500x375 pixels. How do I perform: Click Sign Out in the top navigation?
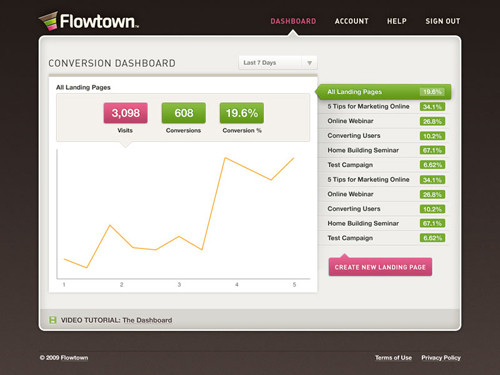(443, 21)
